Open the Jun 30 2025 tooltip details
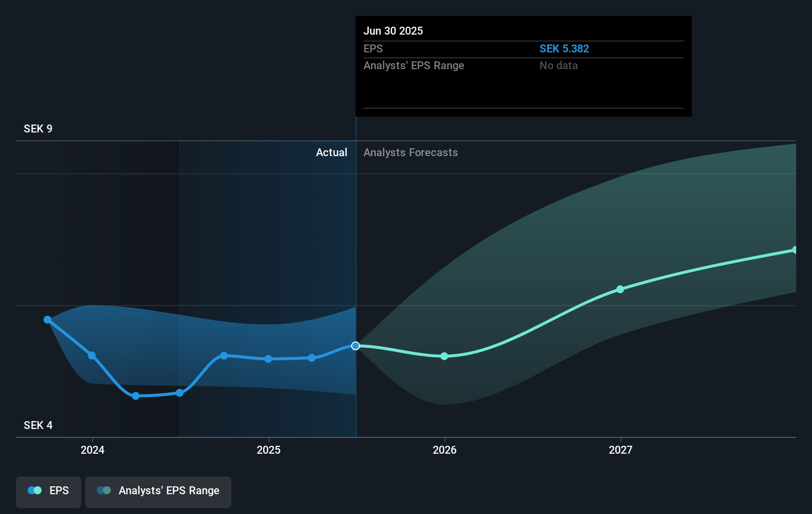The height and width of the screenshot is (514, 812). click(394, 31)
